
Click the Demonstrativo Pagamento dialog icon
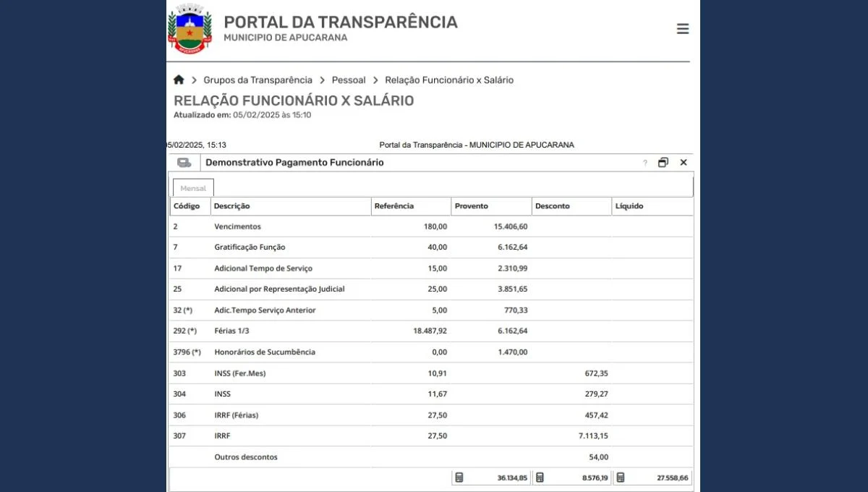184,163
